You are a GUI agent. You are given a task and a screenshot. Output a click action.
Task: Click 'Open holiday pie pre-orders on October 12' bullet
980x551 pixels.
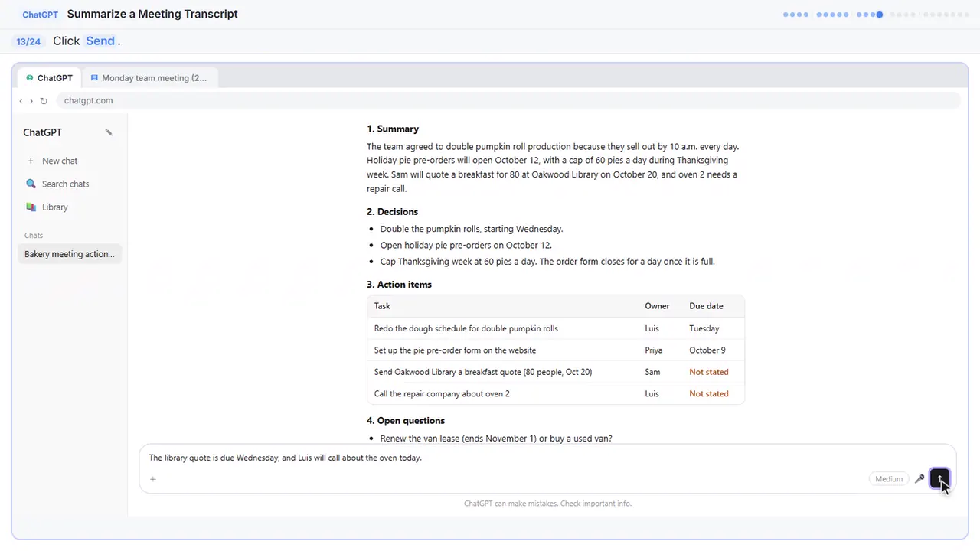coord(466,245)
